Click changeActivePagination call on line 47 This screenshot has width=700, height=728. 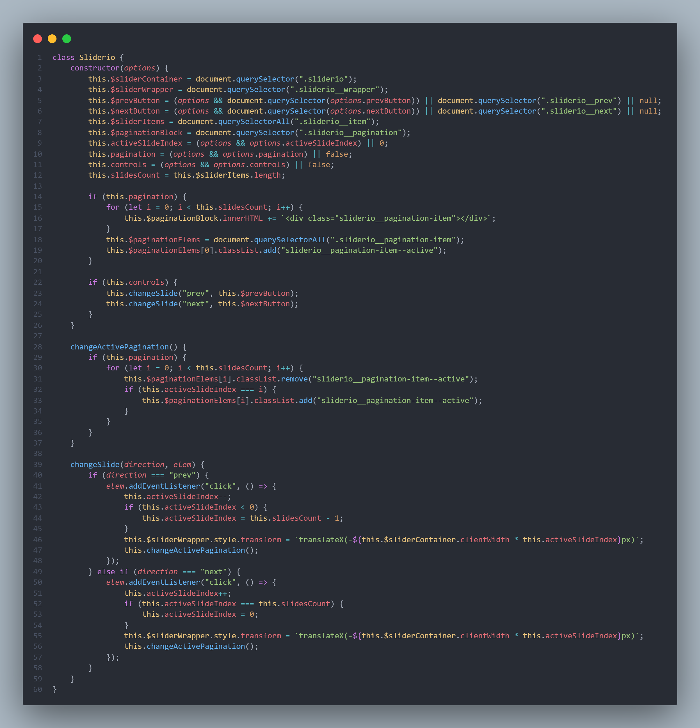pos(196,550)
